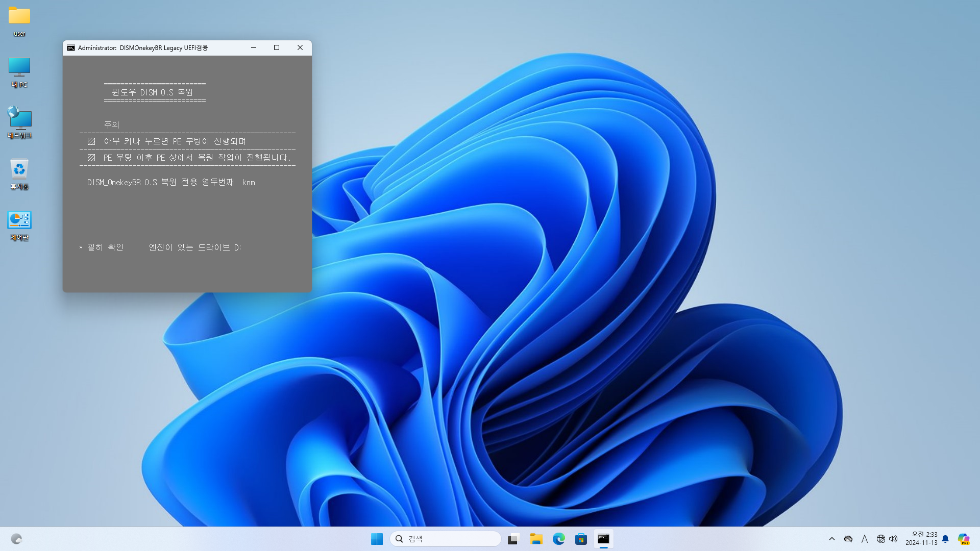
Task: Select the 제어판 control panel icon
Action: [19, 226]
